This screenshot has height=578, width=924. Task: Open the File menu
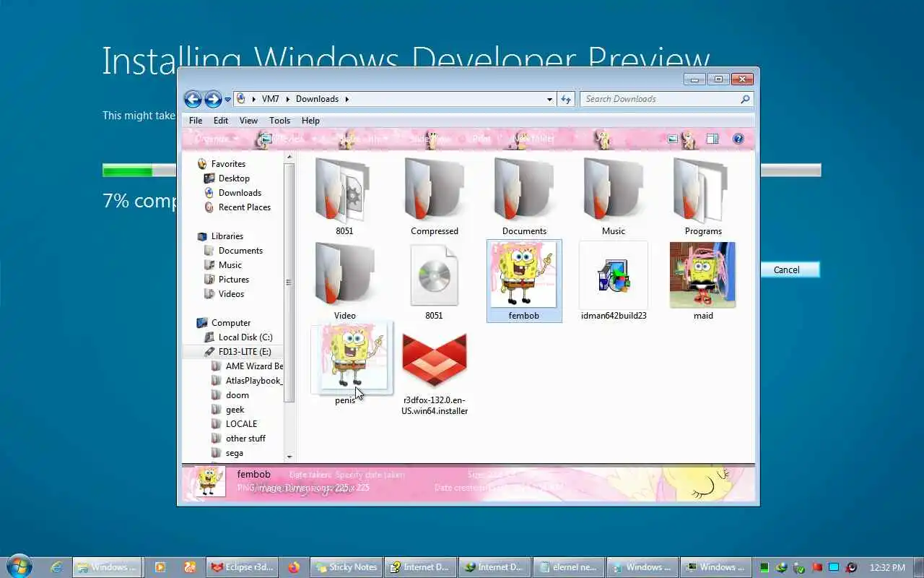(x=196, y=121)
